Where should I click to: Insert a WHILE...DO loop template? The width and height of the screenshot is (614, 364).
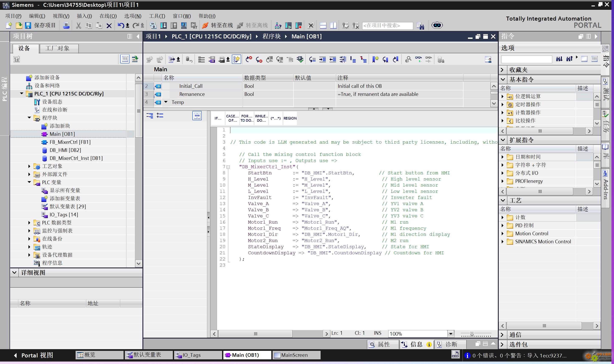pyautogui.click(x=261, y=118)
